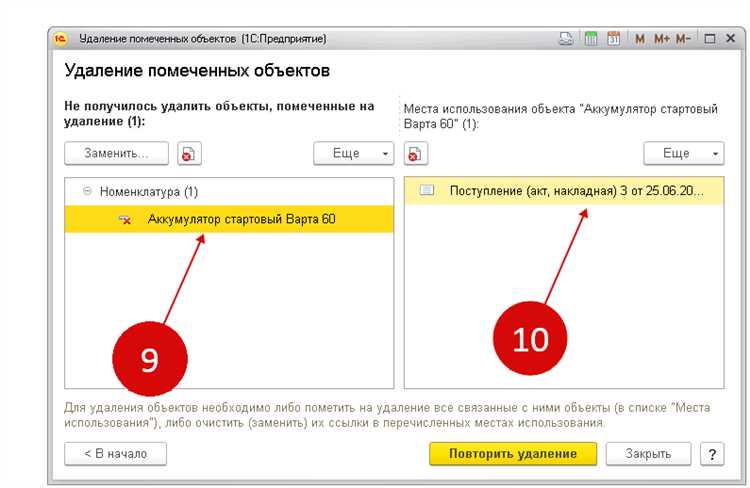The width and height of the screenshot is (750, 488).
Task: Open the left Еще dropdown menu
Action: pos(353,154)
